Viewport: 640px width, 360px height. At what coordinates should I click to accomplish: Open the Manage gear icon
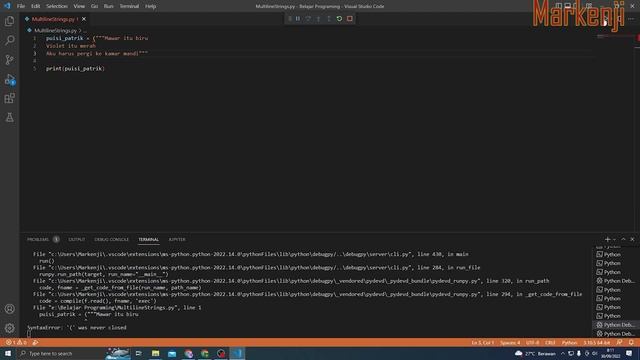(9, 328)
